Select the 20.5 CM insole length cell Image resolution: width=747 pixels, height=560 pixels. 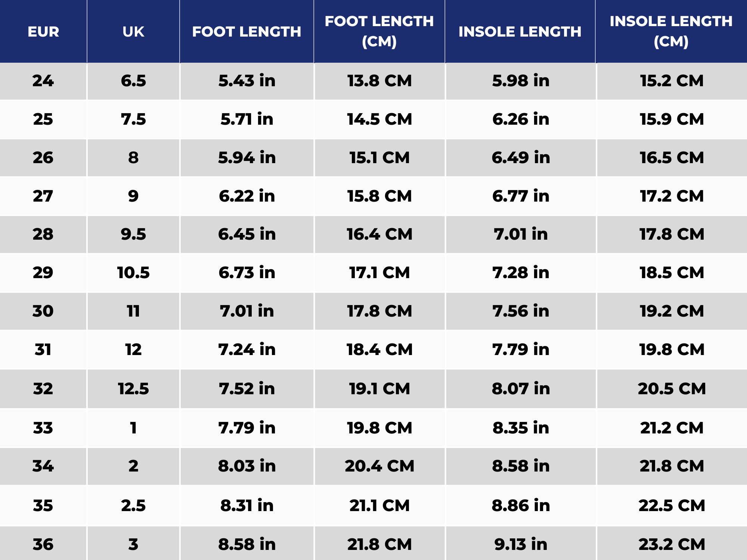click(672, 389)
